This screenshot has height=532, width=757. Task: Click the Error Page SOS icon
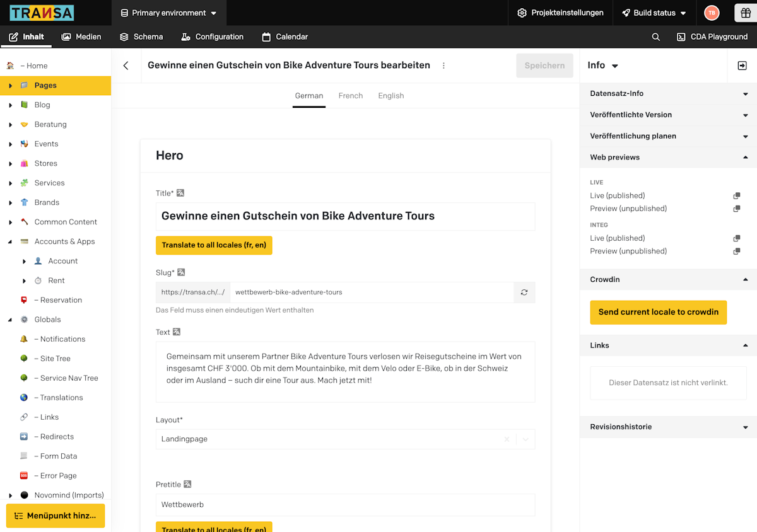point(24,476)
